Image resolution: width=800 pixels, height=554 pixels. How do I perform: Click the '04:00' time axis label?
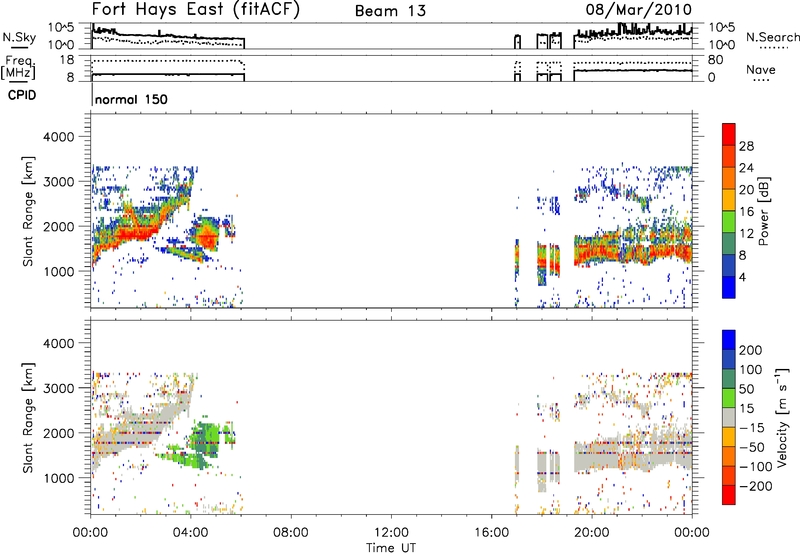coord(191,533)
